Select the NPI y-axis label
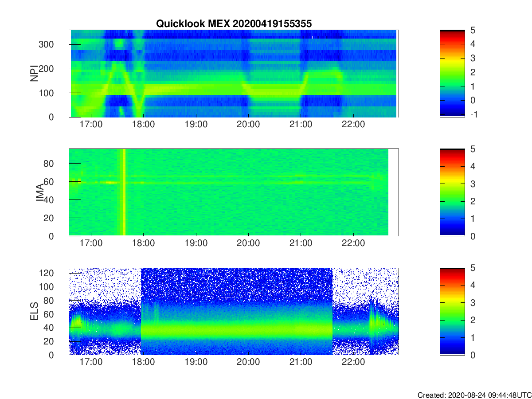This screenshot has width=532, height=399. [x=34, y=73]
